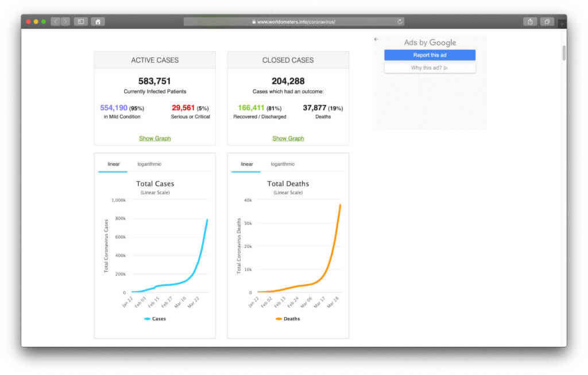Reload the page using the refresh icon
588x375 pixels.
click(x=400, y=22)
